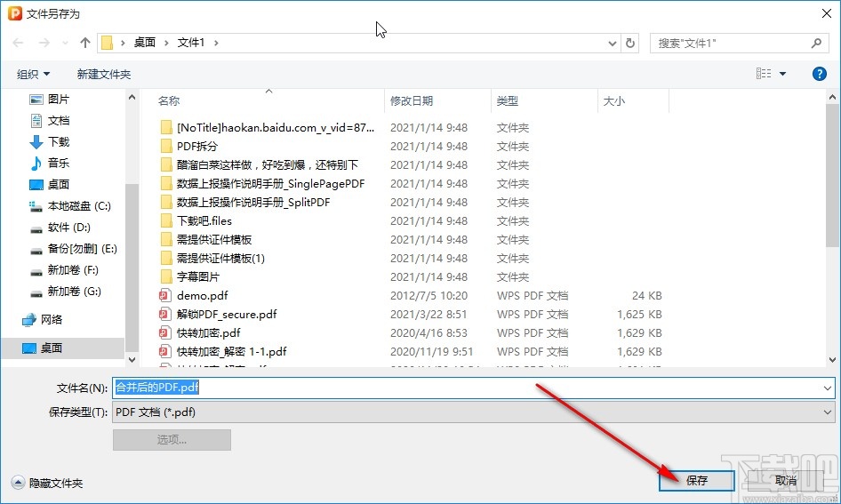Sort by 大小 column header
This screenshot has height=504, width=841.
pos(613,100)
